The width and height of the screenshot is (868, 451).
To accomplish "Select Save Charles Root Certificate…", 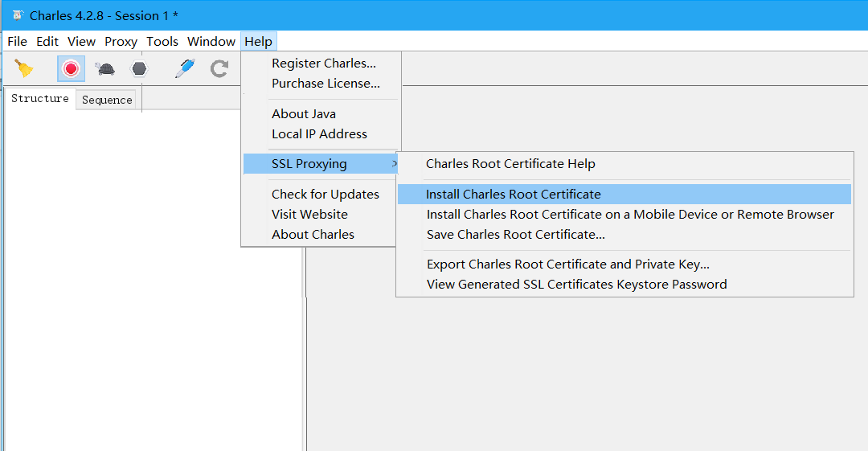I will click(x=516, y=235).
